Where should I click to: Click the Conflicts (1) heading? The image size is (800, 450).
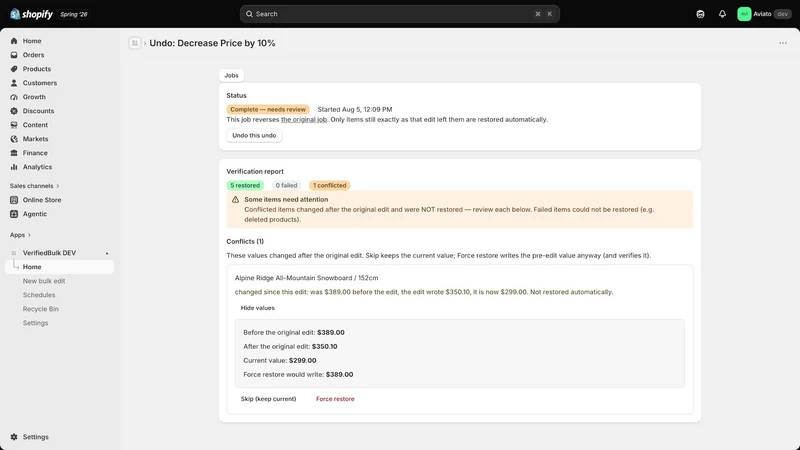coord(245,241)
